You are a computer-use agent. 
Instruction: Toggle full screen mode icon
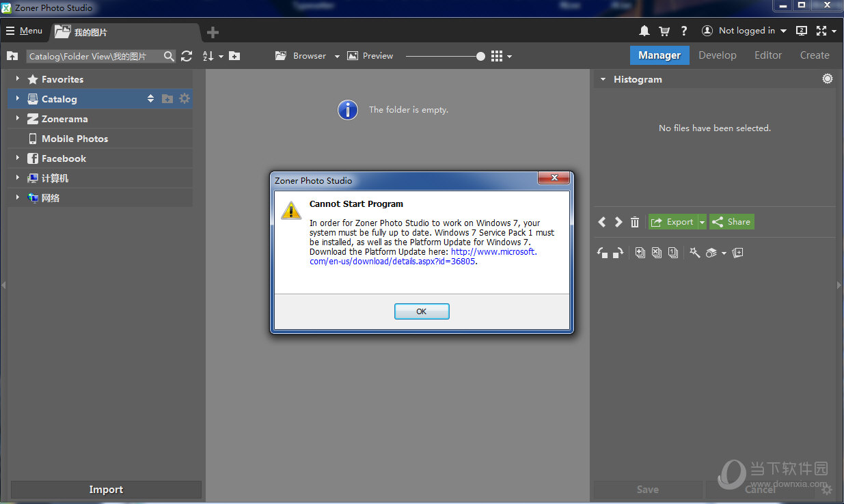pos(821,31)
